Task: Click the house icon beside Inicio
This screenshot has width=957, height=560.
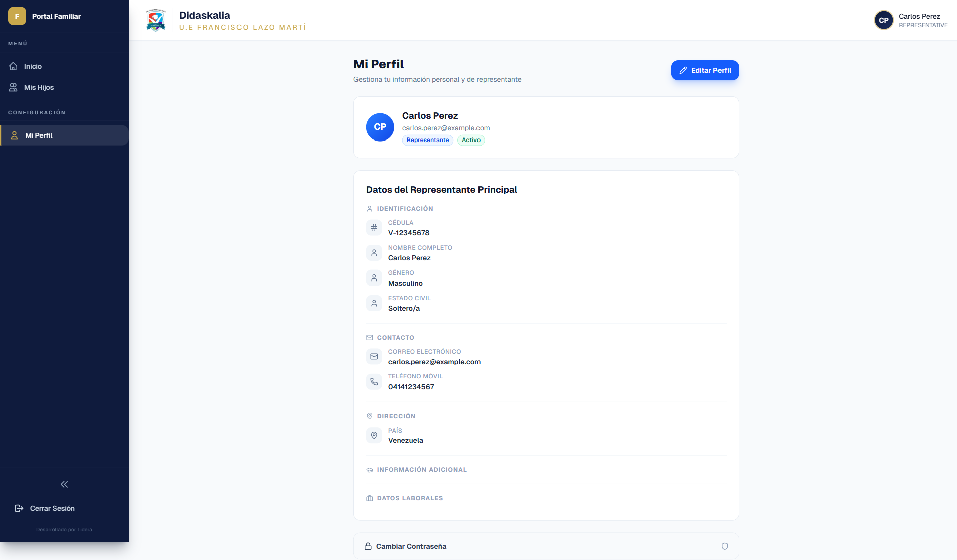Action: pos(13,66)
